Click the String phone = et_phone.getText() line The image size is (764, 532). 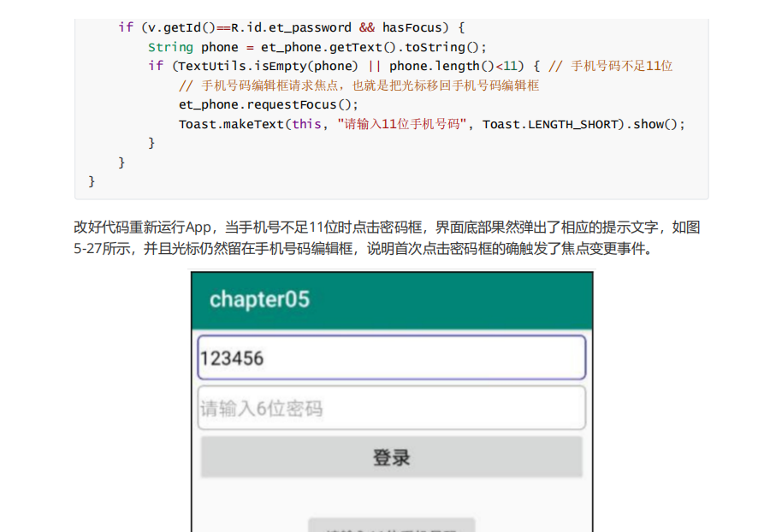(317, 47)
